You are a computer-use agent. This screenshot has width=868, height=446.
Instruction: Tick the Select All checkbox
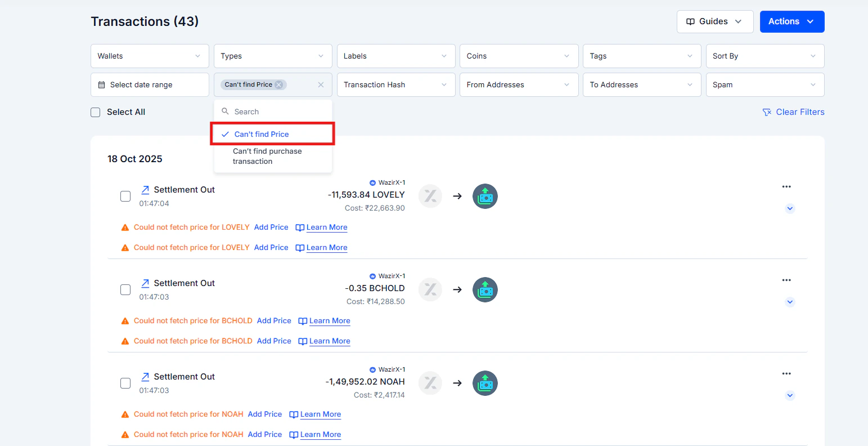click(96, 112)
